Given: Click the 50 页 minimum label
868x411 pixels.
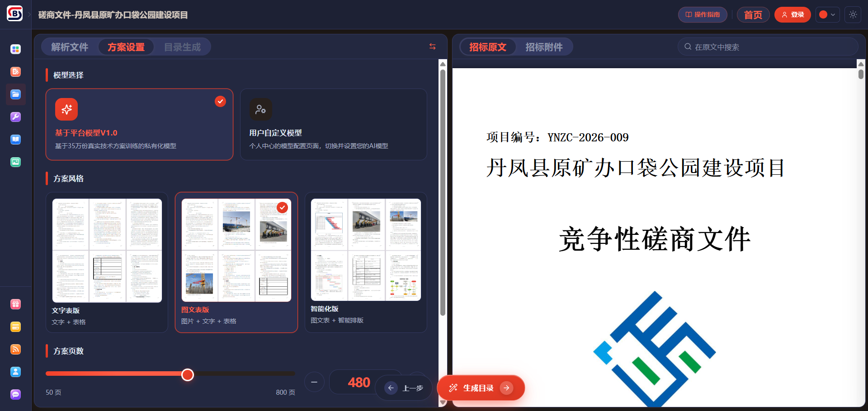Looking at the screenshot, I should coord(53,392).
